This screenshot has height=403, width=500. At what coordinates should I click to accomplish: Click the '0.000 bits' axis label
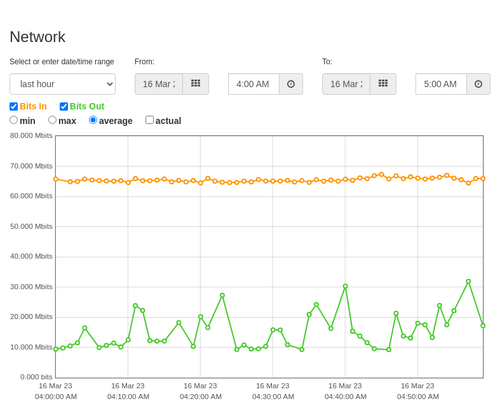[x=36, y=377]
